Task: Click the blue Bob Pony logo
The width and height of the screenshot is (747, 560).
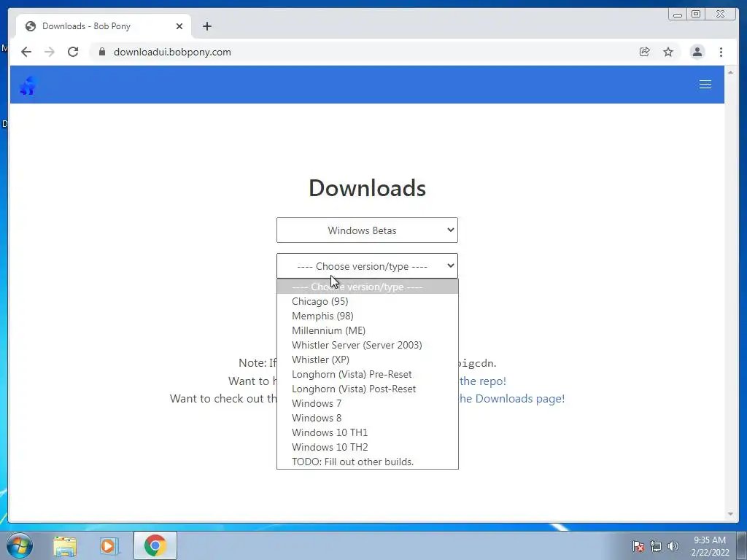Action: click(28, 85)
